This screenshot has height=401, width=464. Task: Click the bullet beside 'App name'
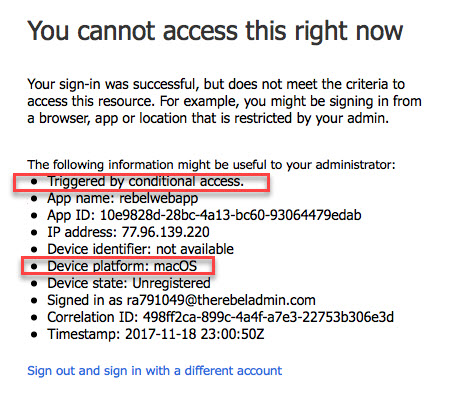pyautogui.click(x=34, y=199)
